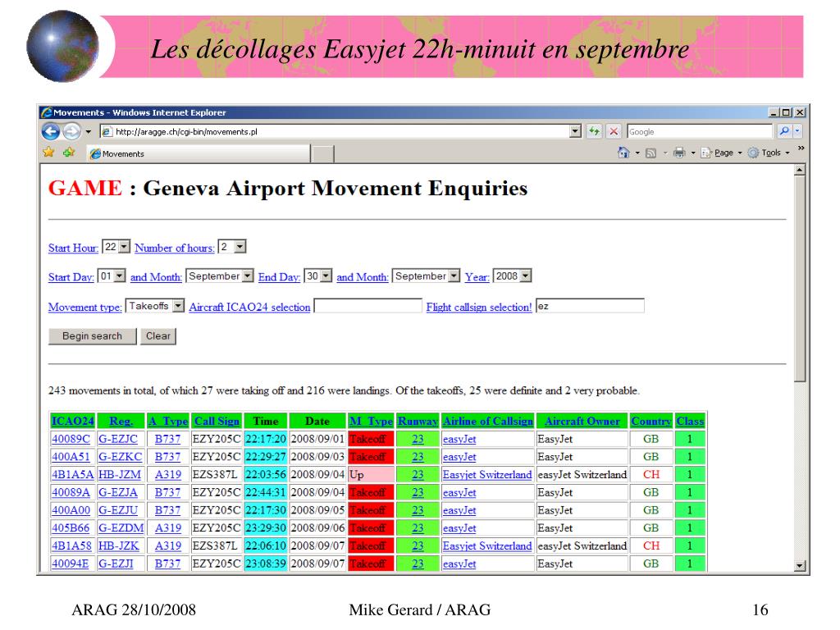The height and width of the screenshot is (630, 840).
Task: Sort by the ICAO24 column header
Action: coord(72,421)
